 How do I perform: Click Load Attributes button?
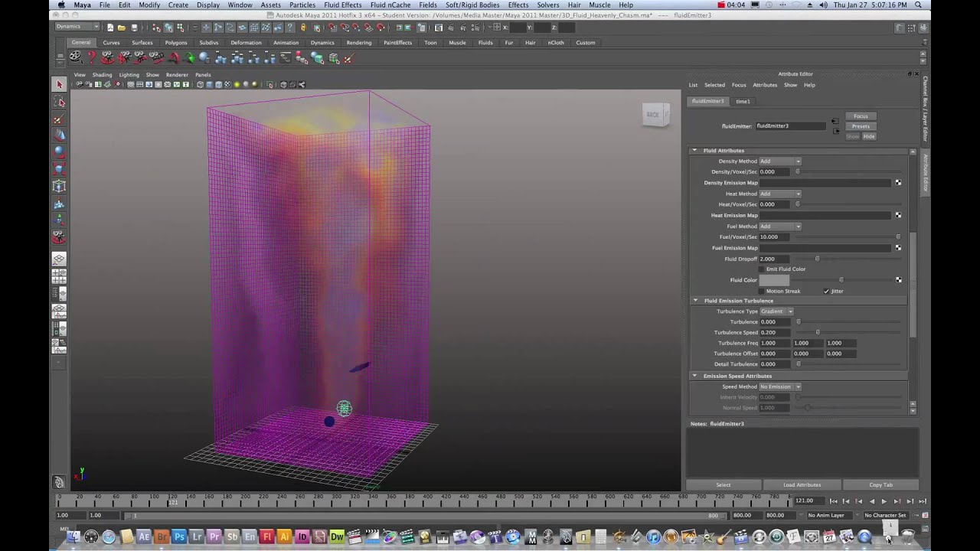pos(802,484)
